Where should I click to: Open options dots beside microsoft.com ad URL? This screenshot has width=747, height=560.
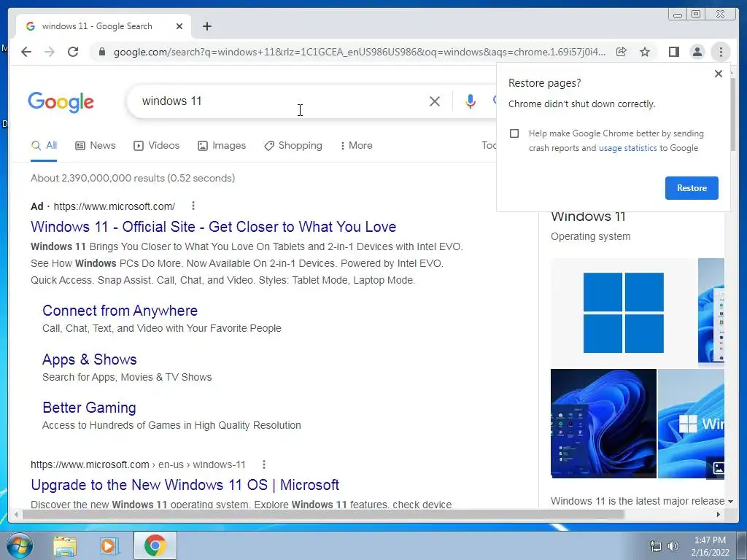point(193,206)
